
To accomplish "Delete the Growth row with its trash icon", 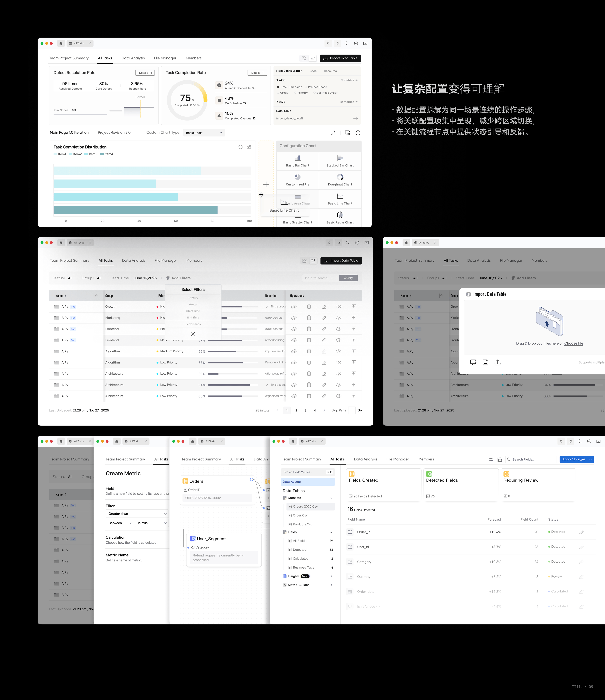I will [309, 306].
